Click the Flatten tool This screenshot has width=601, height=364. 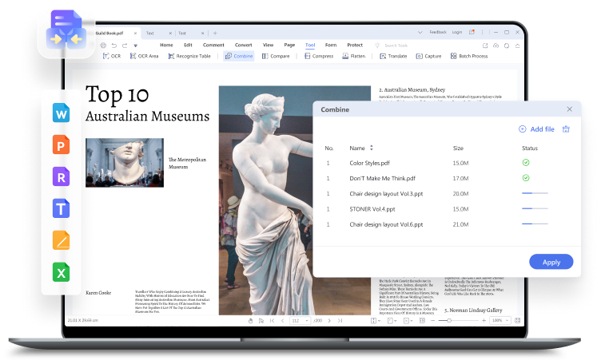click(x=354, y=56)
